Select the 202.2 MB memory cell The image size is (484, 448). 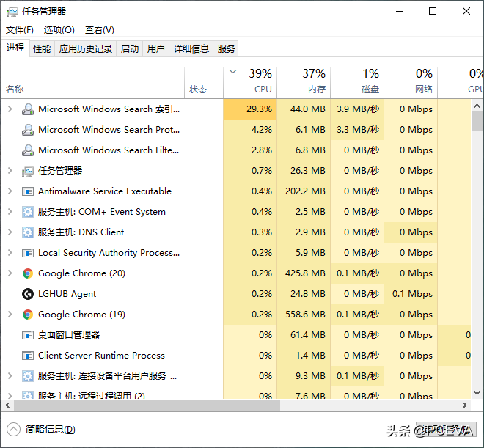[304, 191]
